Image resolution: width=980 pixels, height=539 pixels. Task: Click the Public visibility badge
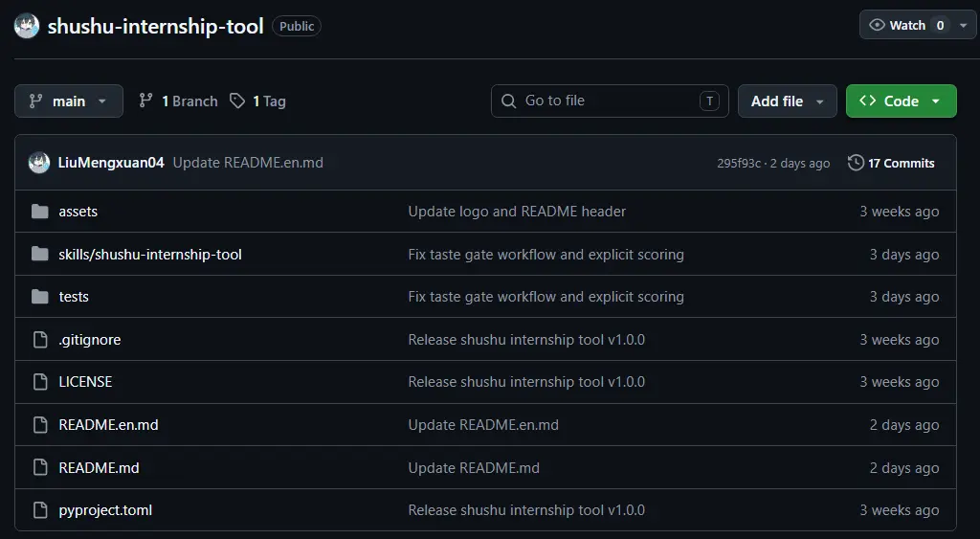[297, 26]
